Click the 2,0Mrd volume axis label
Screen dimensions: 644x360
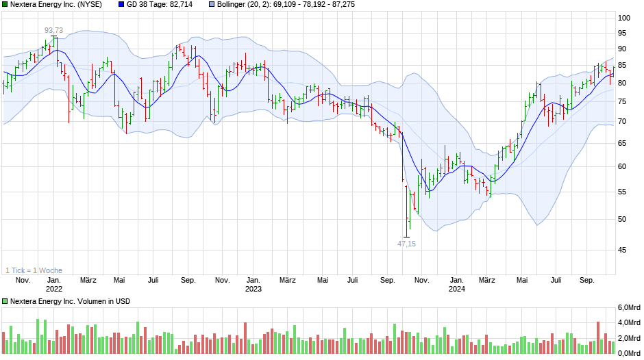[x=630, y=338]
